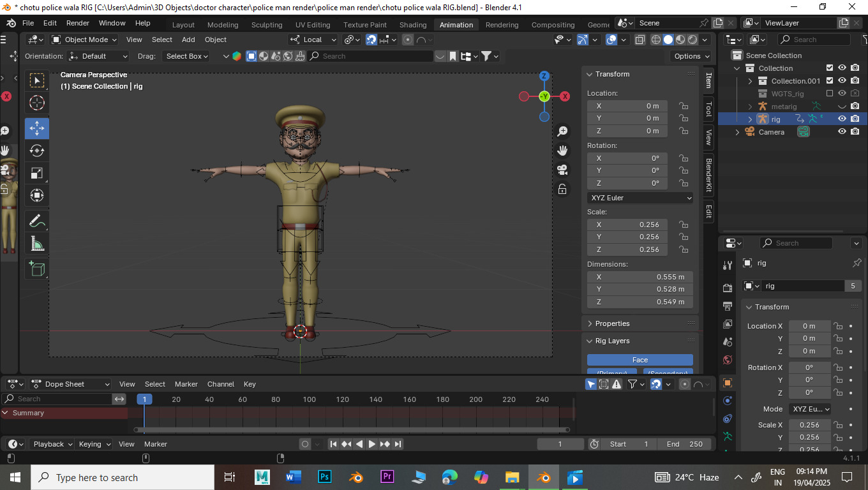Open Premiere Pro from the taskbar

[x=387, y=477]
